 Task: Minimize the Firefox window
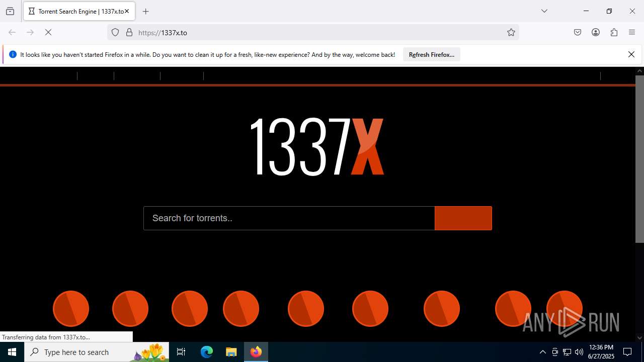click(x=586, y=11)
